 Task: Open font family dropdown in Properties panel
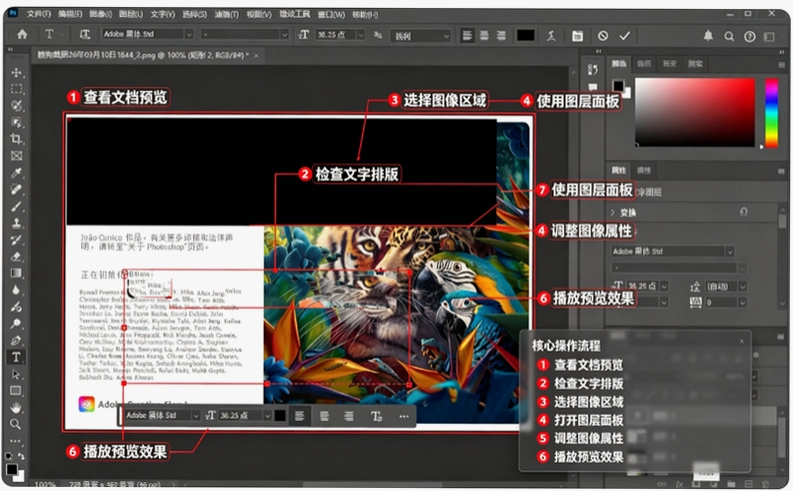(730, 251)
